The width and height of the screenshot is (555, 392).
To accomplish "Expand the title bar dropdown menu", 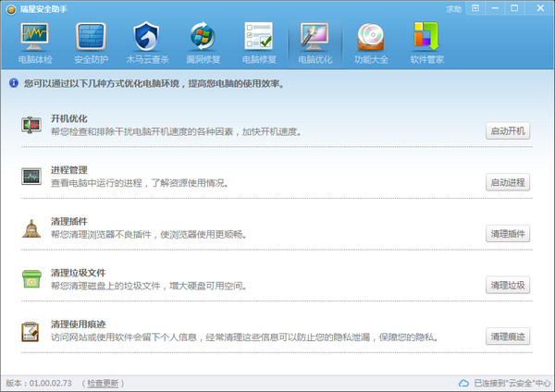I will pos(475,8).
